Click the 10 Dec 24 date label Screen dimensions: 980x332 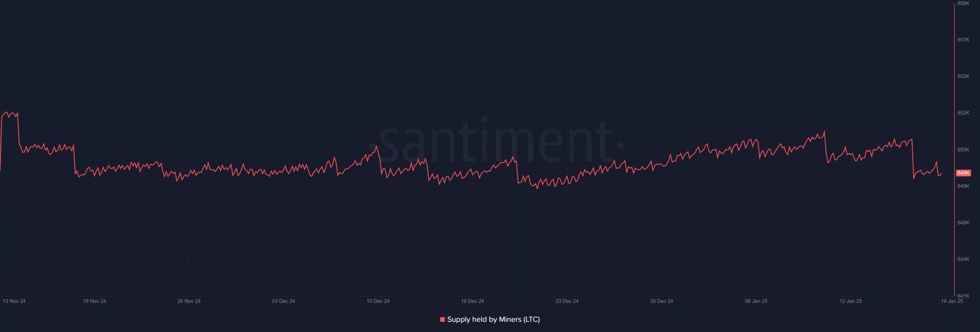378,301
